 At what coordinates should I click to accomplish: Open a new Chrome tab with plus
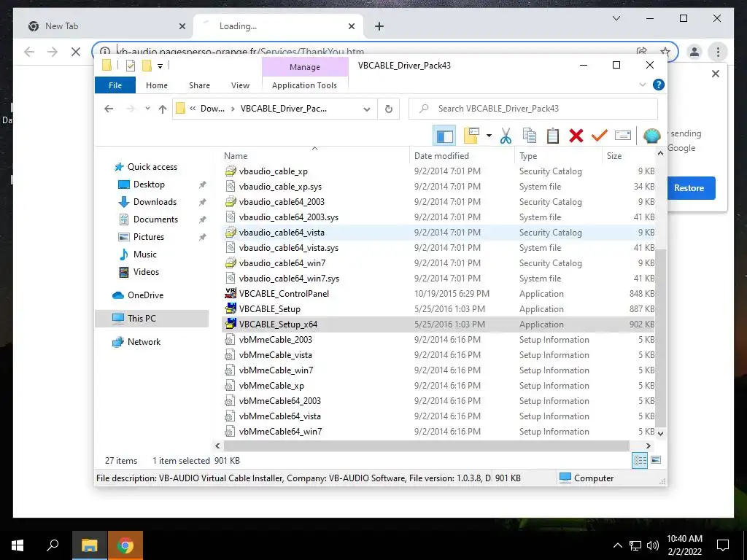379,26
